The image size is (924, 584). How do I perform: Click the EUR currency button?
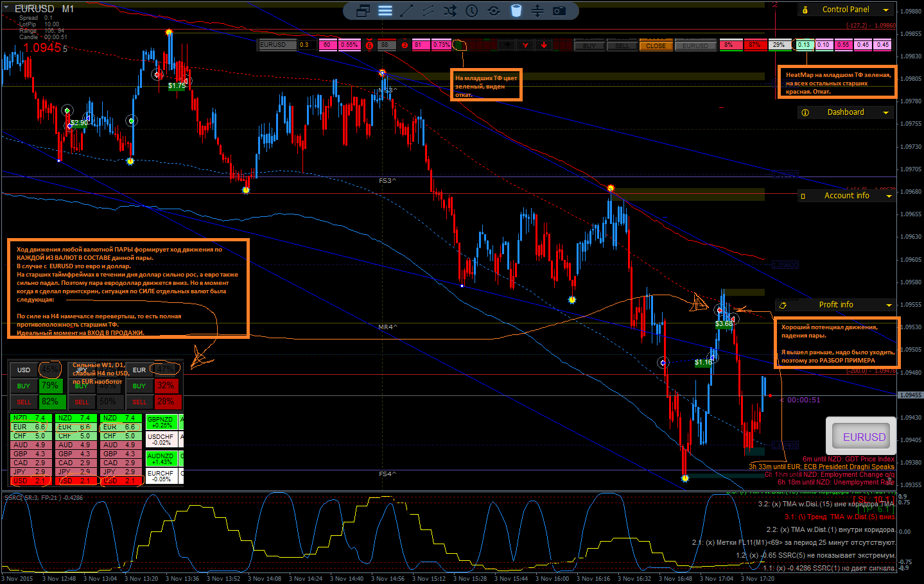click(x=139, y=370)
